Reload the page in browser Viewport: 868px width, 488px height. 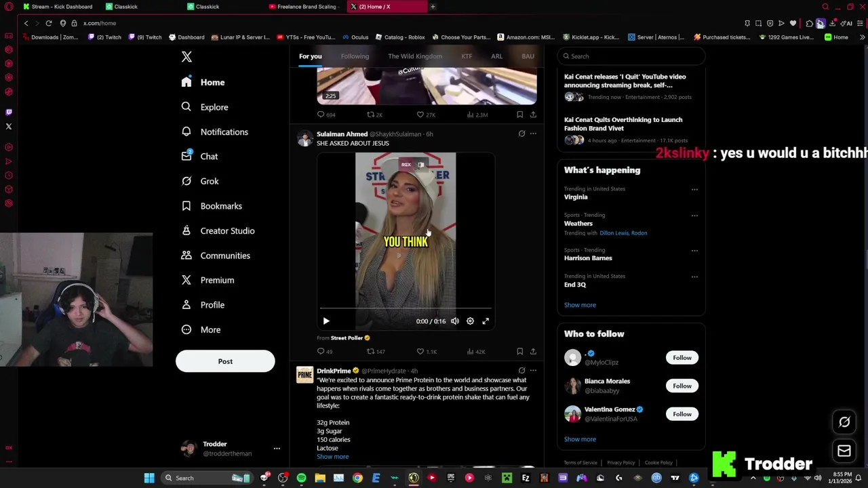[49, 23]
